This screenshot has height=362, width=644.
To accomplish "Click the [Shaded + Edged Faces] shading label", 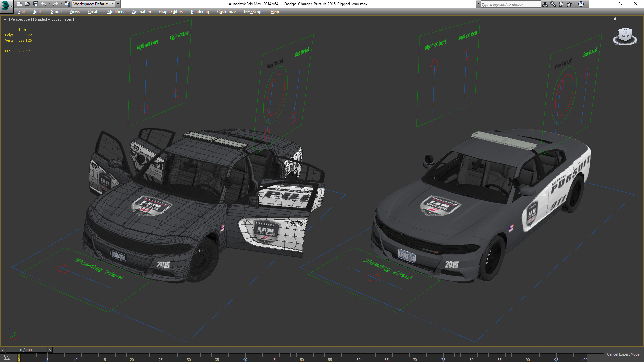I will [53, 19].
